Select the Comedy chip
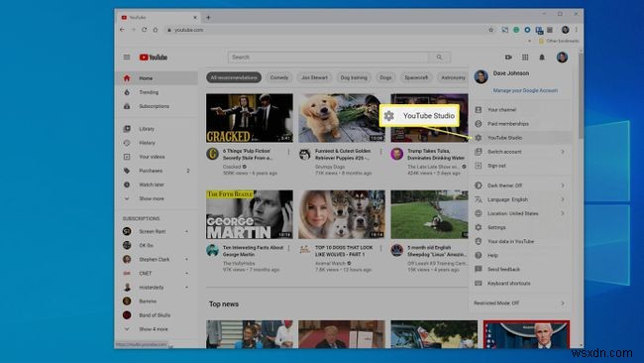 (x=279, y=77)
